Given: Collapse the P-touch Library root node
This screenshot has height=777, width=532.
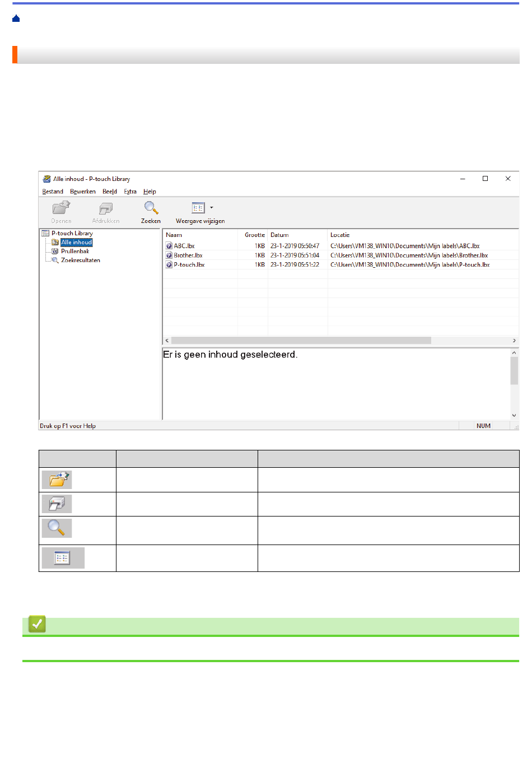Looking at the screenshot, I should [45, 234].
